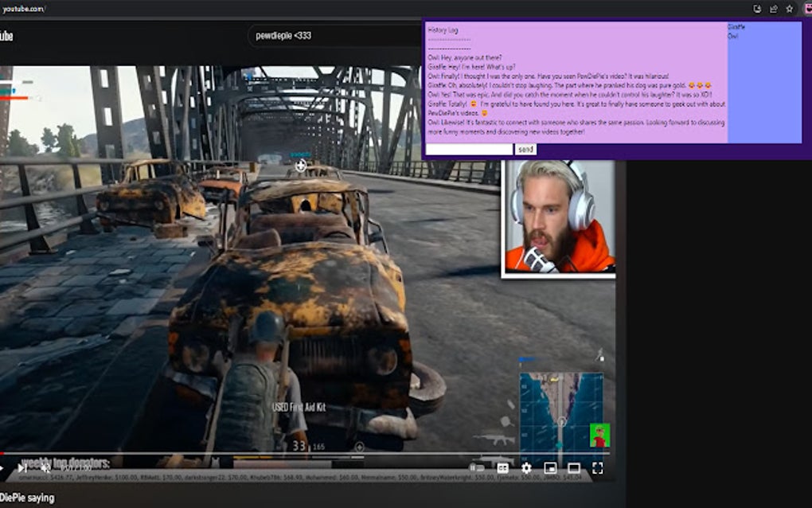The height and width of the screenshot is (508, 812).
Task: Click message 'Owl: Hey, anyone out there?'
Action: coord(465,57)
